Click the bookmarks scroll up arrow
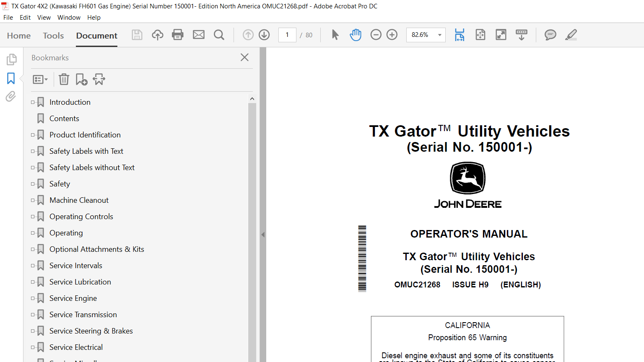This screenshot has height=362, width=644. (x=252, y=99)
